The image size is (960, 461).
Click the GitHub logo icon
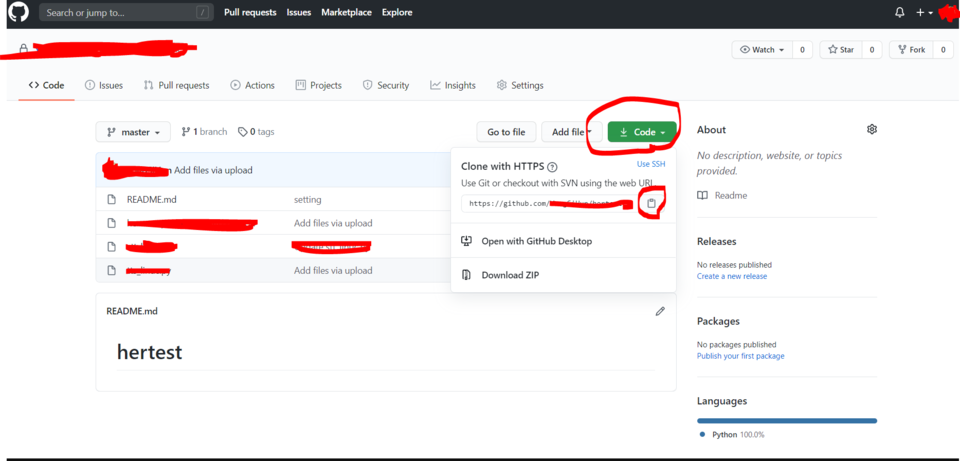(x=18, y=12)
